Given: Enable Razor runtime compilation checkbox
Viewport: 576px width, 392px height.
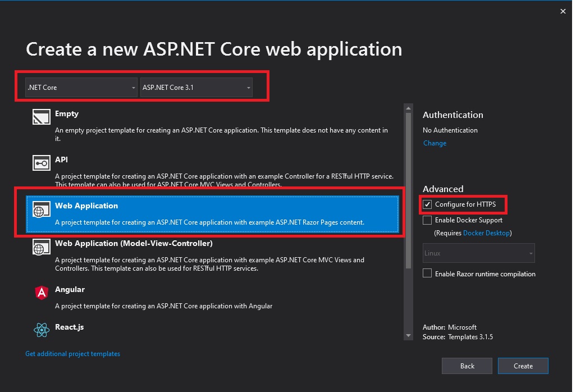Looking at the screenshot, I should point(427,274).
